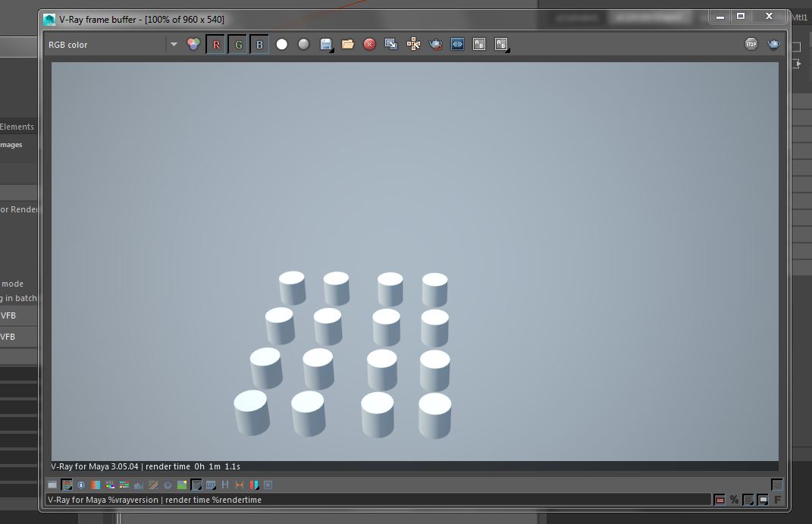Image resolution: width=812 pixels, height=524 pixels.
Task: Maximize the V-Ray frame buffer window
Action: [x=741, y=17]
